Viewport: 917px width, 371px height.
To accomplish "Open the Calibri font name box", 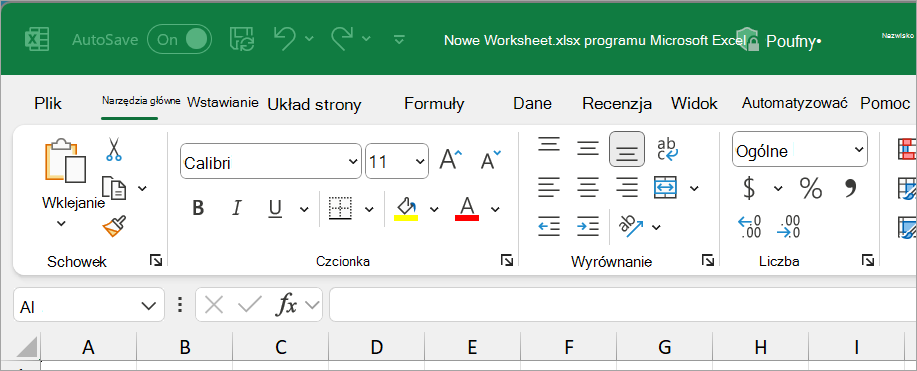I will pos(271,162).
